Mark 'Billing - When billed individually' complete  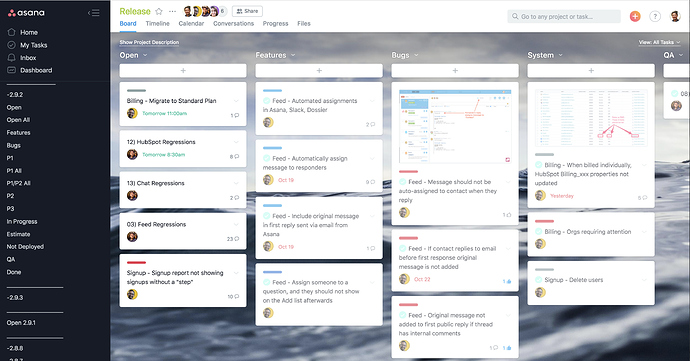click(539, 165)
